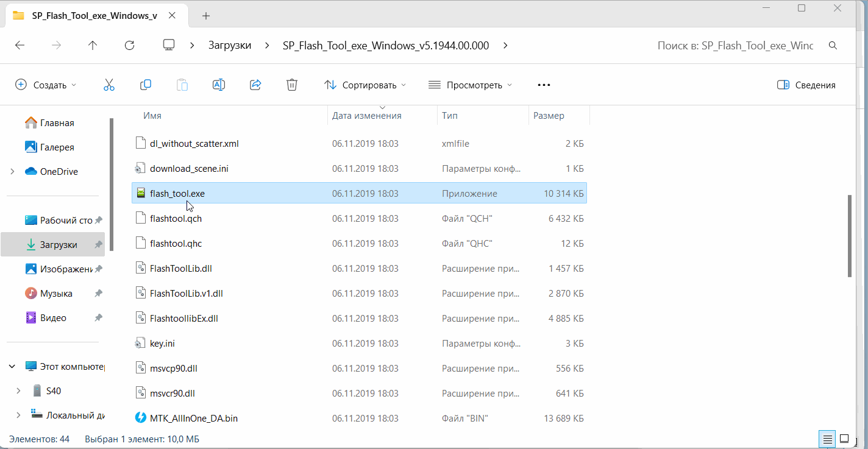Open a new tab with plus button

point(206,16)
